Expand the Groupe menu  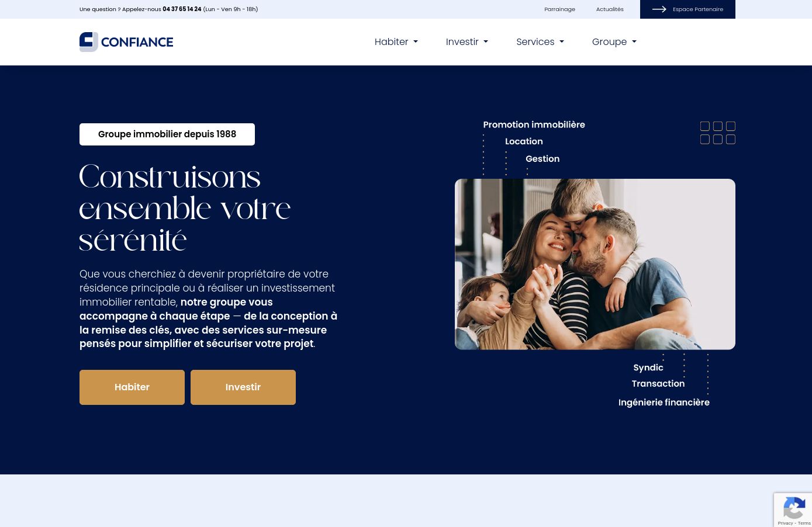(x=614, y=42)
